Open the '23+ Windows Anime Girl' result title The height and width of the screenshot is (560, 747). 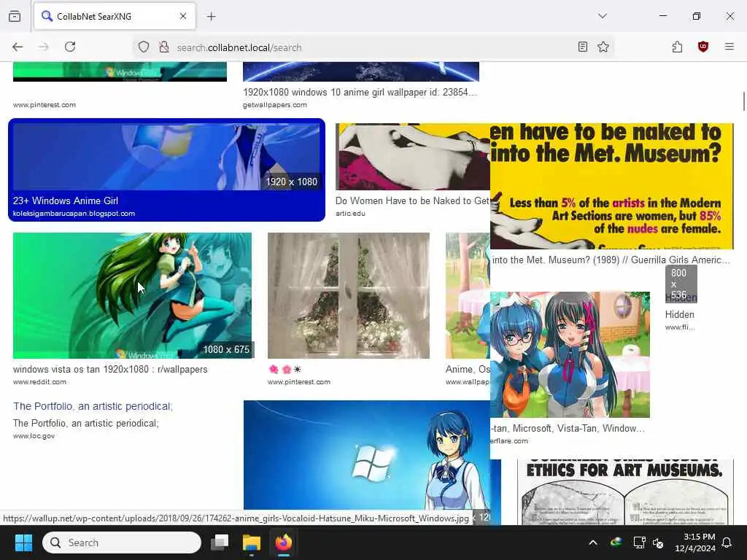tap(66, 201)
